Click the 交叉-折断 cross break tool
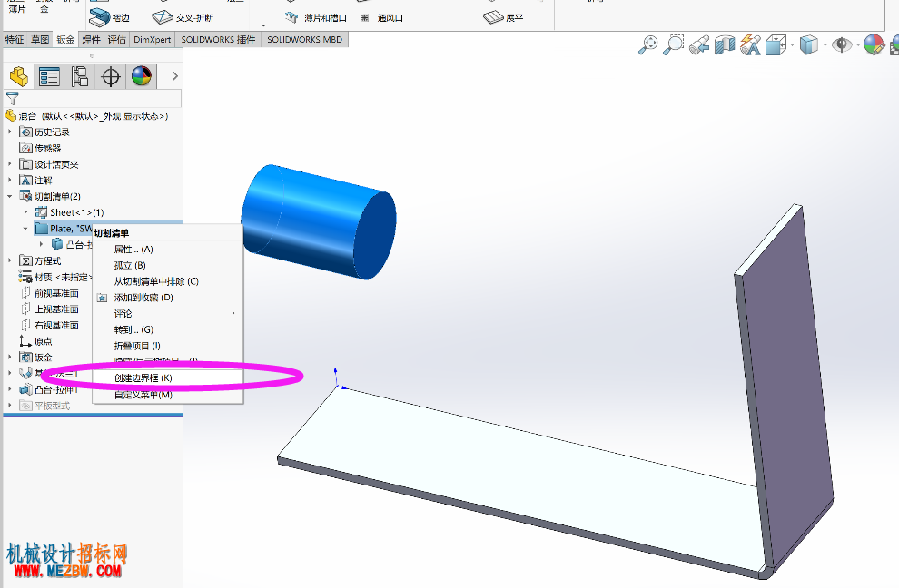The height and width of the screenshot is (588, 899). tap(183, 18)
